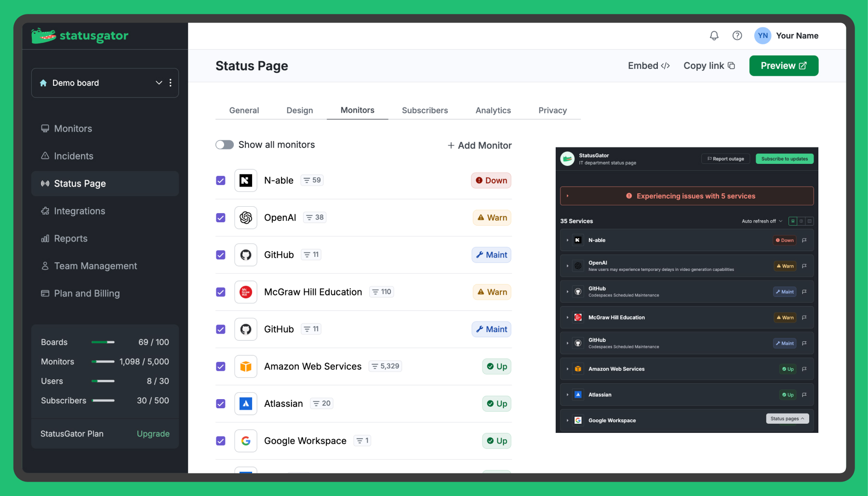This screenshot has height=496, width=868.
Task: Go to the Analytics tab
Action: (x=493, y=110)
